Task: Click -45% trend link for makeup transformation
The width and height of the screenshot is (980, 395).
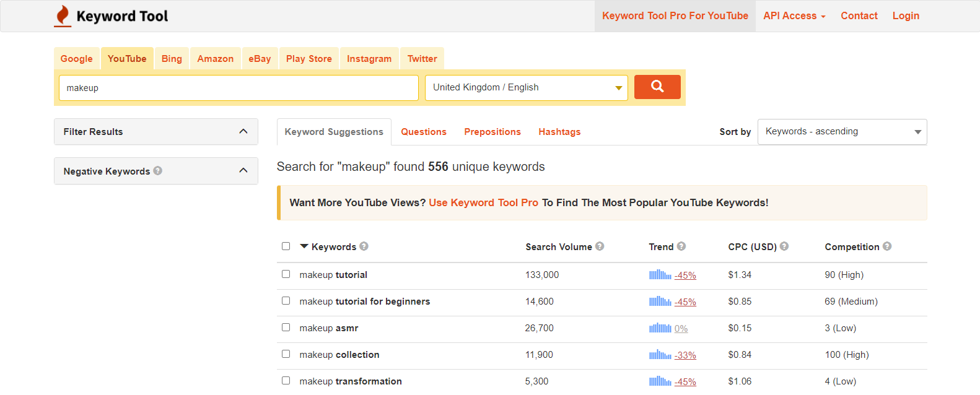Action: point(685,382)
